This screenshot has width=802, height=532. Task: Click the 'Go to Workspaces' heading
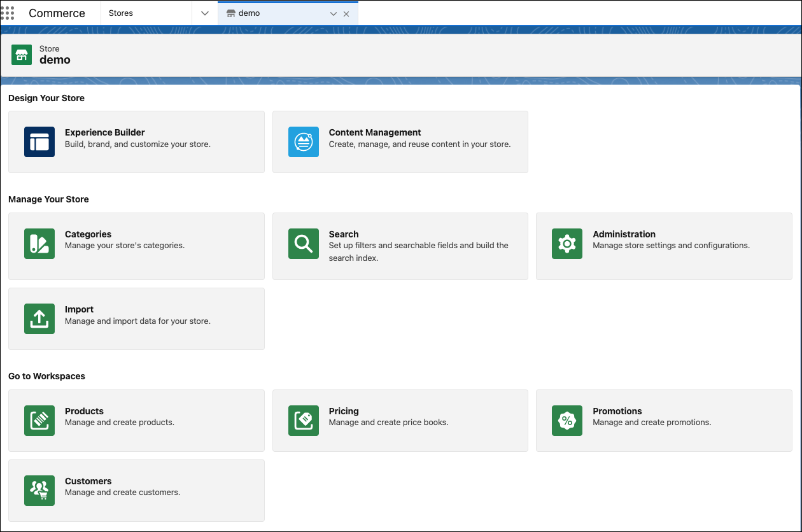46,376
